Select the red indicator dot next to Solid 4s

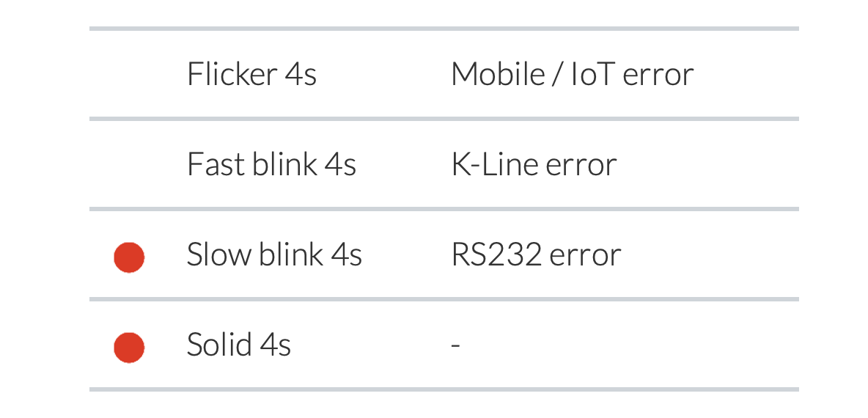(x=129, y=348)
